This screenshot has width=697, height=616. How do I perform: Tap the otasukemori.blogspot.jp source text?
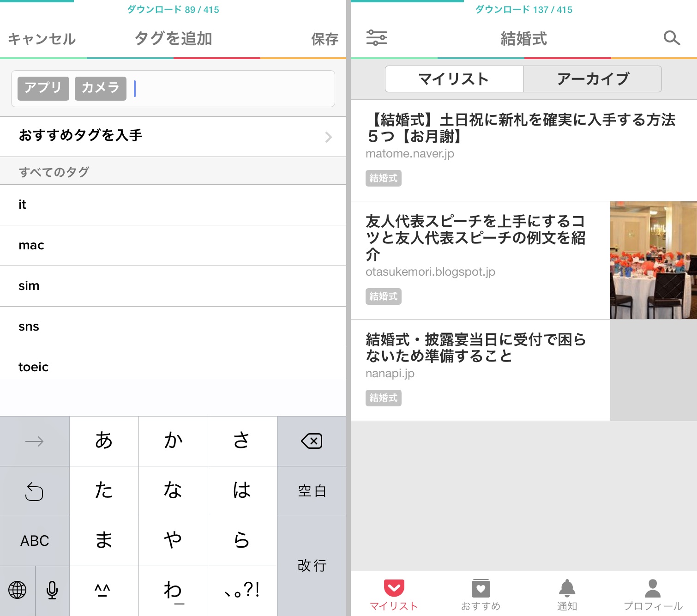point(430,272)
